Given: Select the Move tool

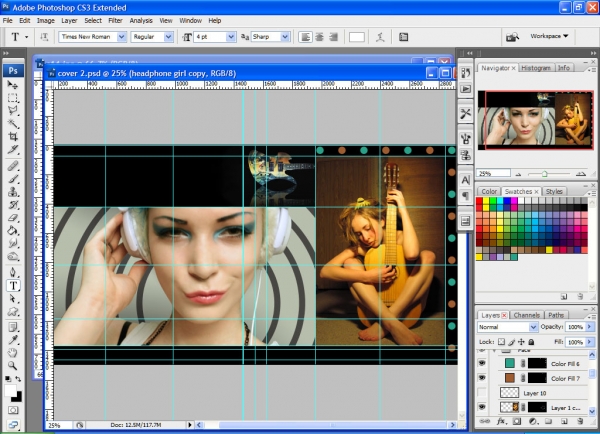Looking at the screenshot, I should (x=13, y=85).
